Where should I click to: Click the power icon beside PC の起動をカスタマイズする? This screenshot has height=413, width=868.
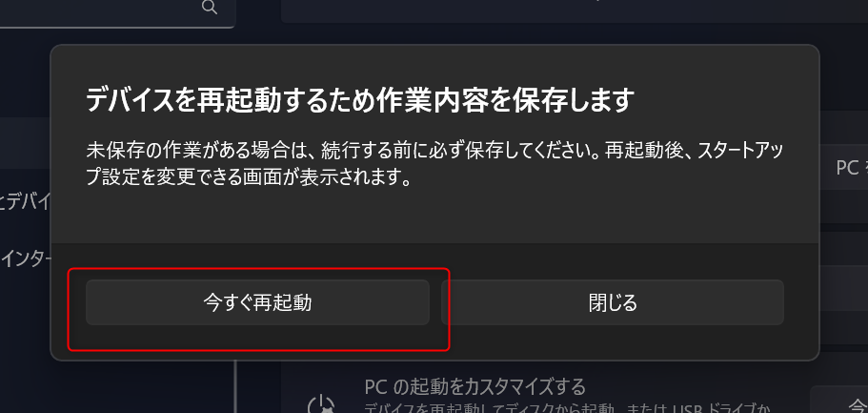(323, 403)
